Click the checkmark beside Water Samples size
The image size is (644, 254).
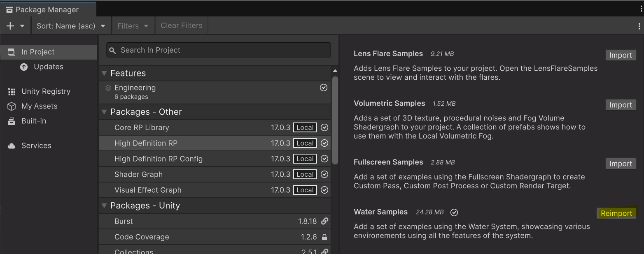pos(454,212)
